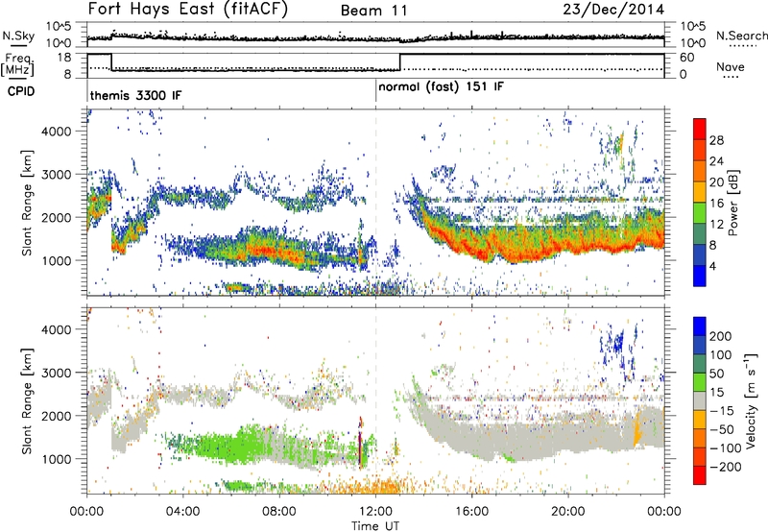Click the 'Slant Range [km]' label of the power panel
This screenshot has height=532, width=768.
[x=27, y=203]
